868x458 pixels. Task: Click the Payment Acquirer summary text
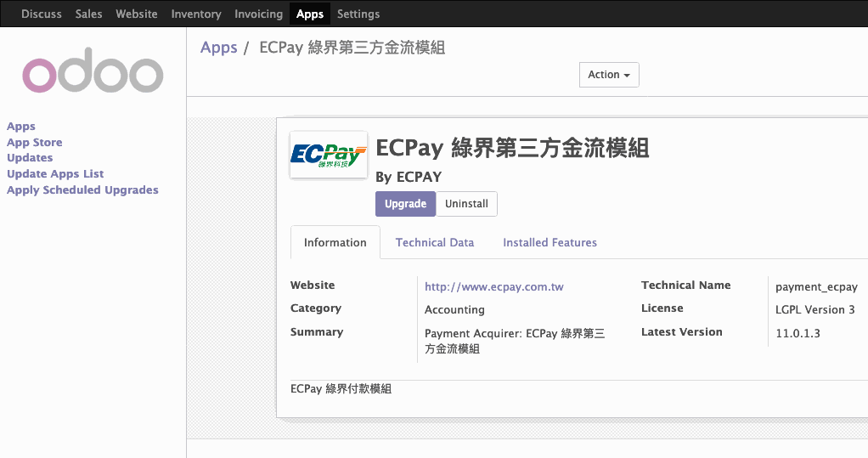[x=515, y=341]
